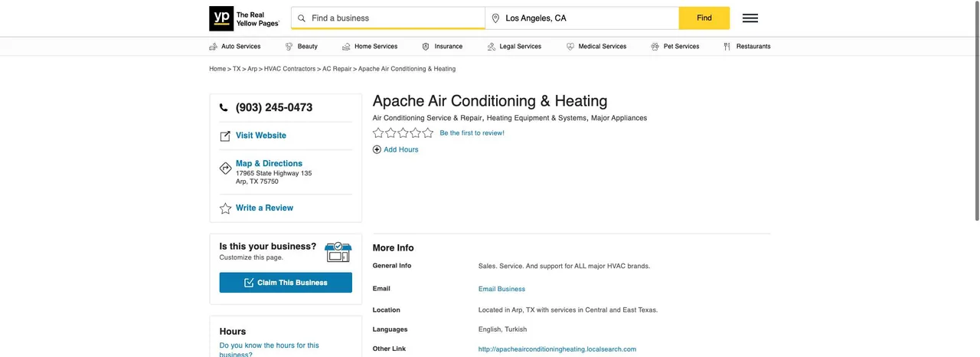Click the Map & Directions diamond icon

[x=225, y=169]
